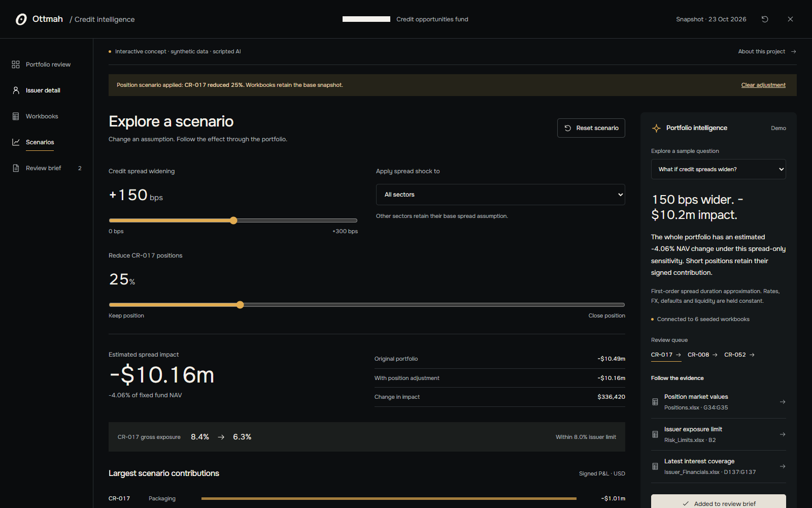Click the Ottmah logo icon
This screenshot has height=508, width=812.
[21, 19]
